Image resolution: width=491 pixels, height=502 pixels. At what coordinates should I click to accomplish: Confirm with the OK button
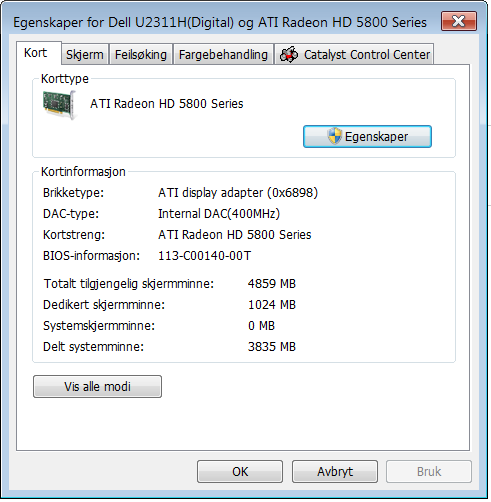click(x=240, y=471)
